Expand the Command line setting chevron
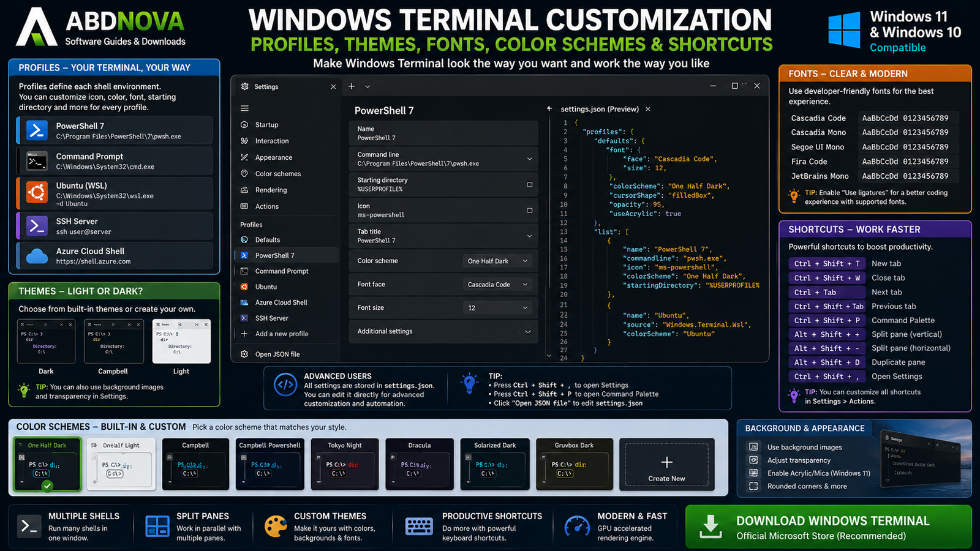The width and height of the screenshot is (980, 551). (529, 159)
